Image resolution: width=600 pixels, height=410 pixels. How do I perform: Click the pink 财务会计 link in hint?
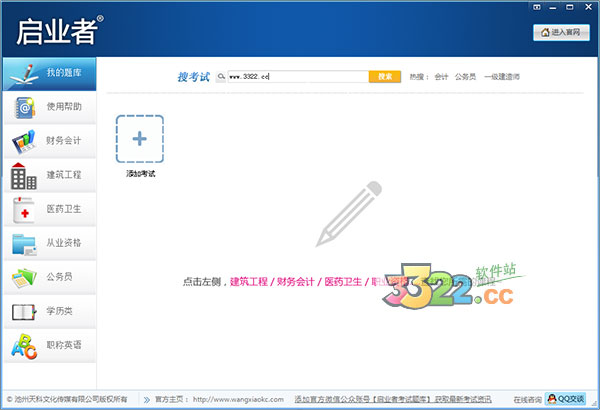click(295, 282)
